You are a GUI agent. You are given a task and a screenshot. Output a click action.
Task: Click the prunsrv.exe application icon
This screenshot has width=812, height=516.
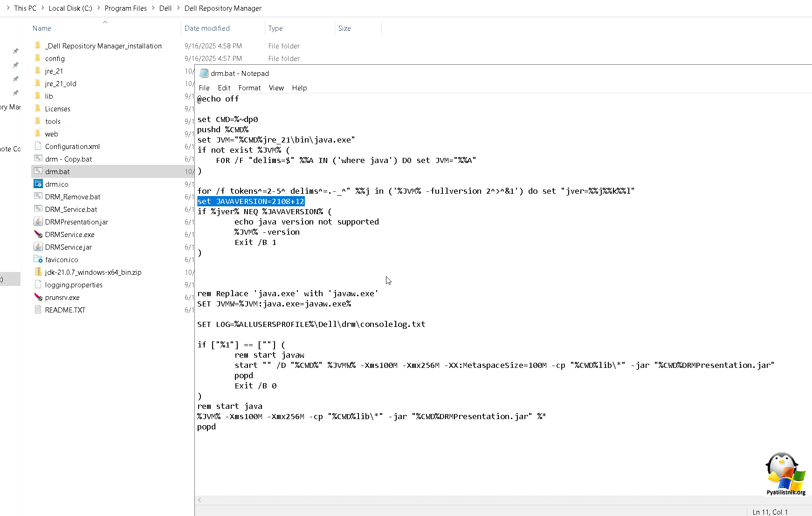38,297
